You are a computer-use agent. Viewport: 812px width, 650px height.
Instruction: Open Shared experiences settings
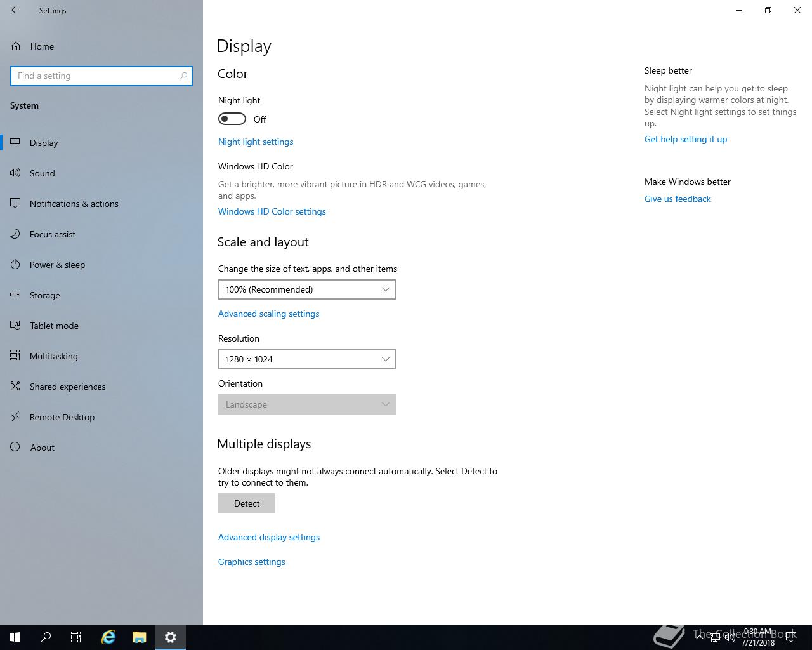pyautogui.click(x=101, y=387)
